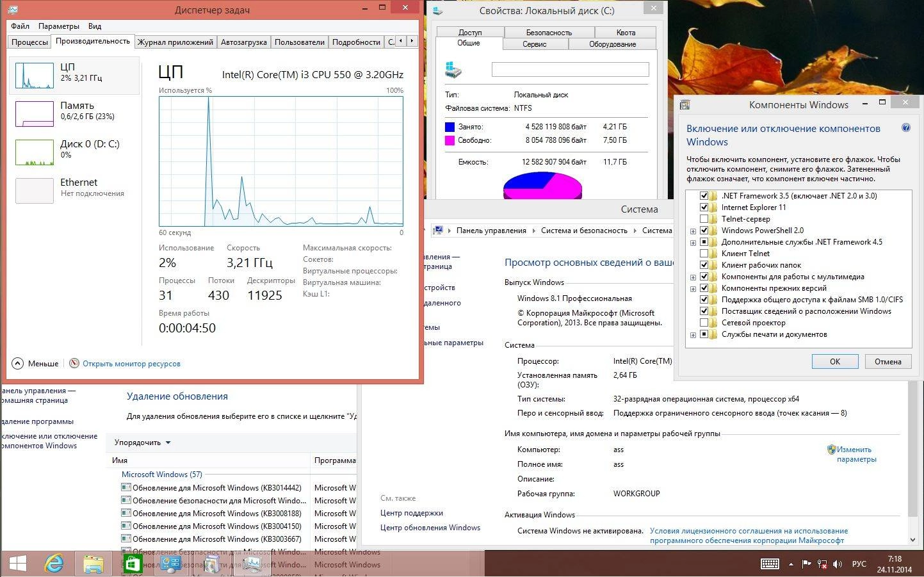The image size is (924, 577).
Task: Click disk usage pie chart
Action: (x=542, y=186)
